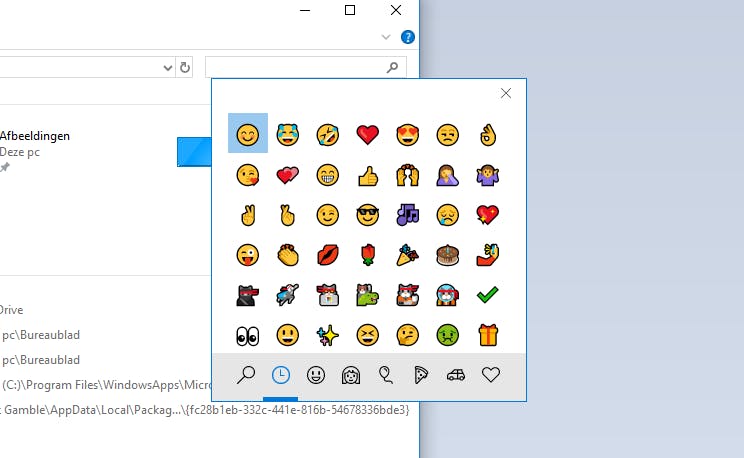Insert the ninja cat at computer emoji
744x458 pixels.
(x=327, y=295)
